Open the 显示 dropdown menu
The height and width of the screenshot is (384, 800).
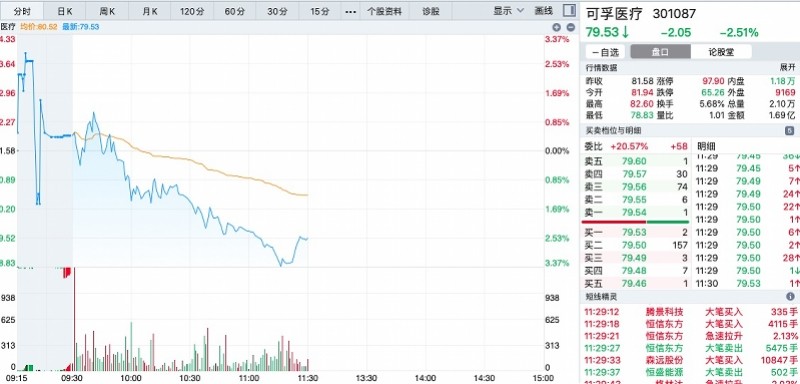pyautogui.click(x=508, y=11)
